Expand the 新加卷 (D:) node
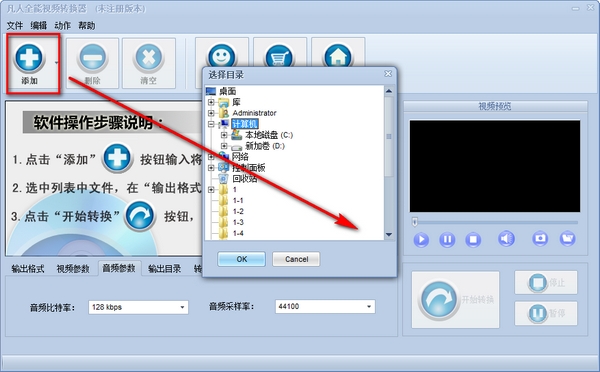 (224, 146)
